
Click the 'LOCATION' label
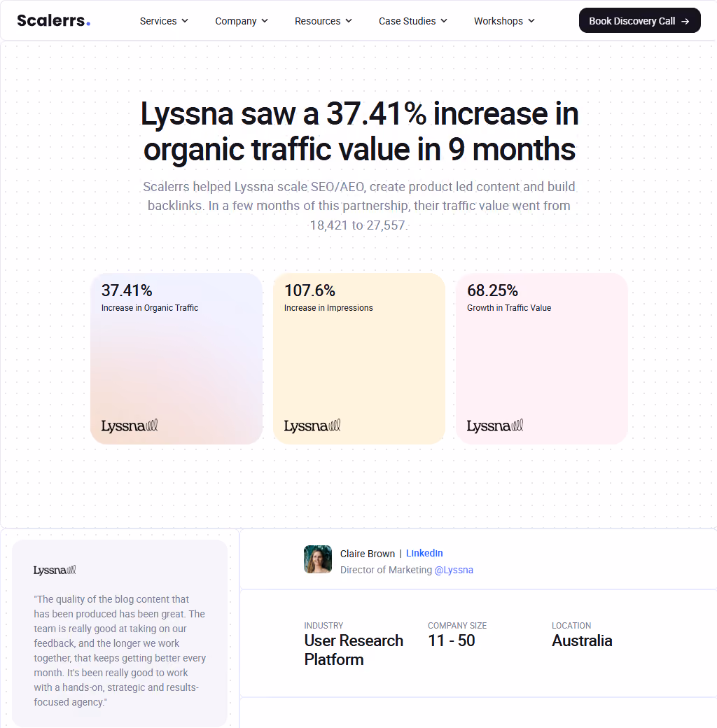[571, 625]
